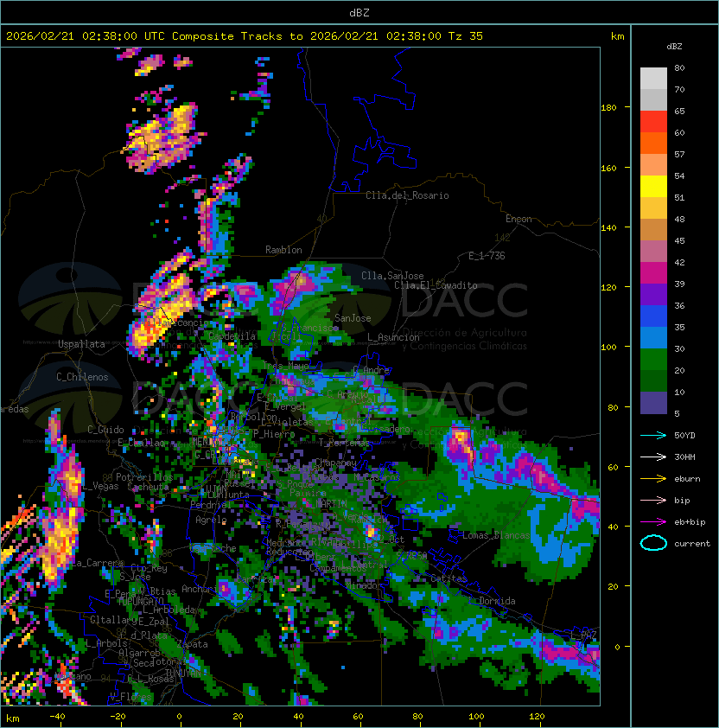The image size is (719, 728).
Task: Click the 'Lomas_Blancas' map label
Action: pyautogui.click(x=496, y=535)
